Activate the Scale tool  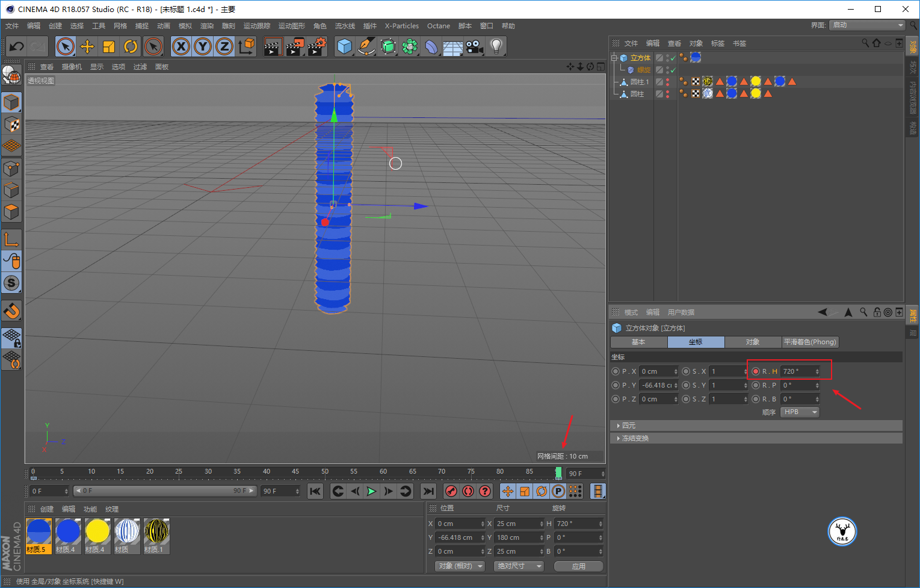click(x=109, y=46)
